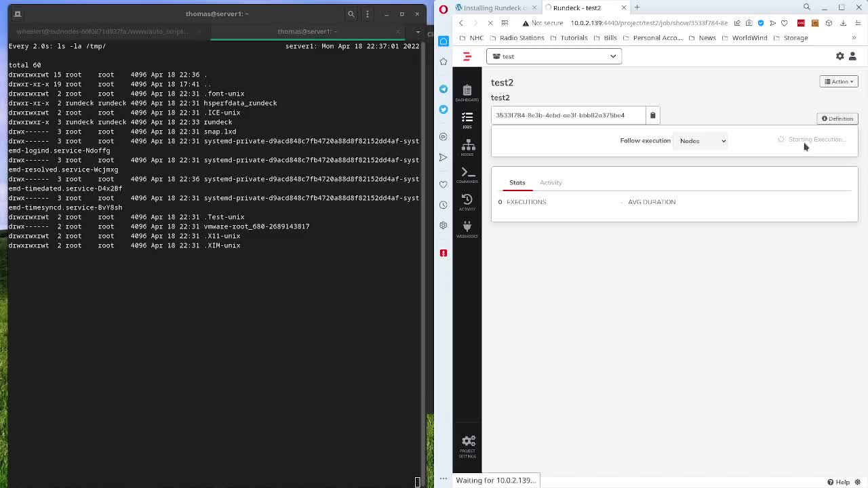This screenshot has height=488, width=868.
Task: Expand the test project selector dropdown
Action: [554, 56]
